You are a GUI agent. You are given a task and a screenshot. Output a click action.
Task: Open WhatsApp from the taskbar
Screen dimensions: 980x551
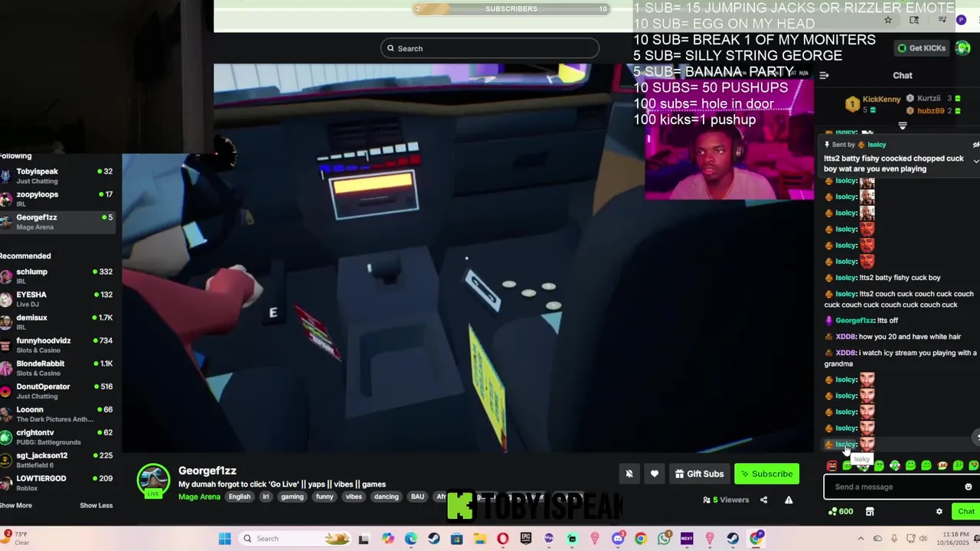pos(664,539)
